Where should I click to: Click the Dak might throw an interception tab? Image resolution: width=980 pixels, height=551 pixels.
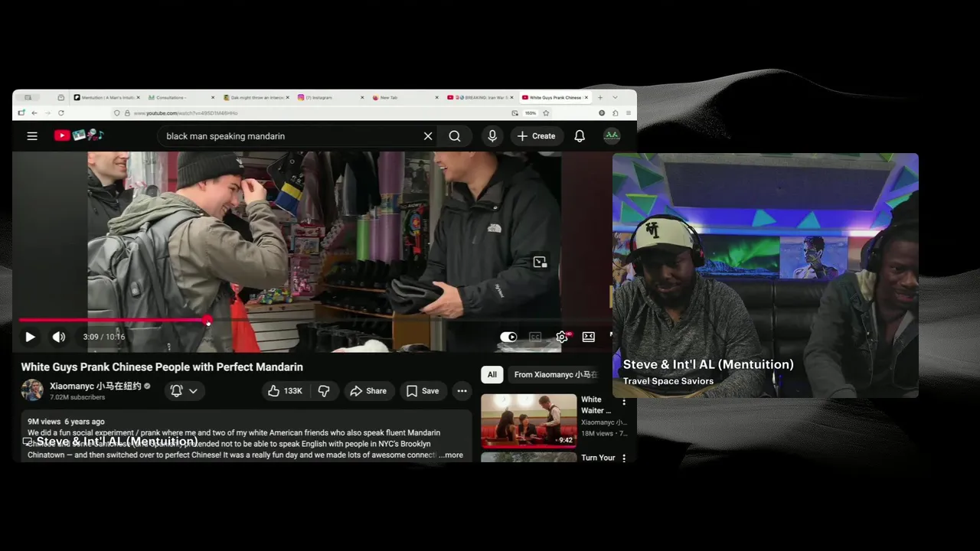click(256, 98)
